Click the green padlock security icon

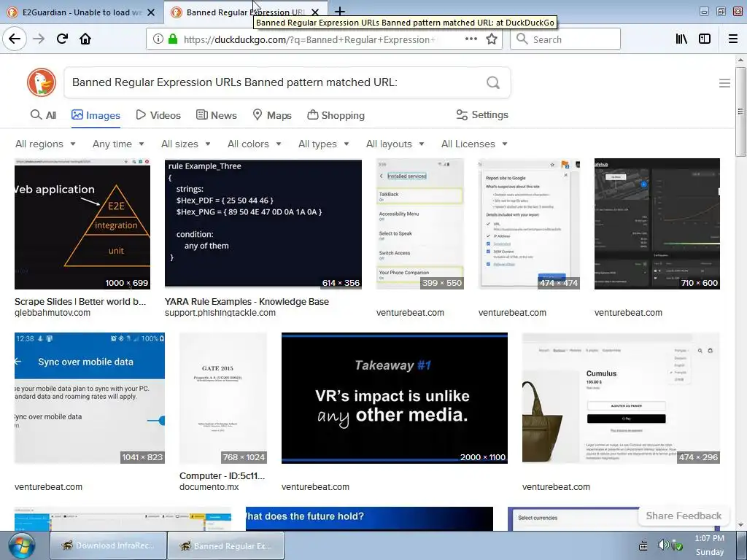click(173, 39)
